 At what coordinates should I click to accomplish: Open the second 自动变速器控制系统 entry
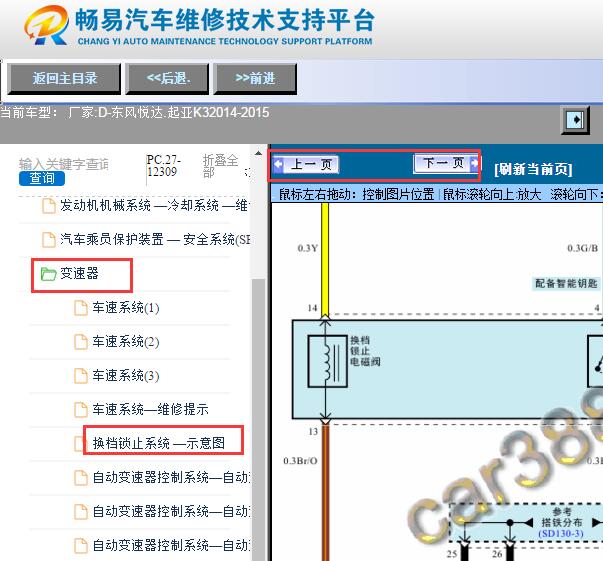point(171,511)
